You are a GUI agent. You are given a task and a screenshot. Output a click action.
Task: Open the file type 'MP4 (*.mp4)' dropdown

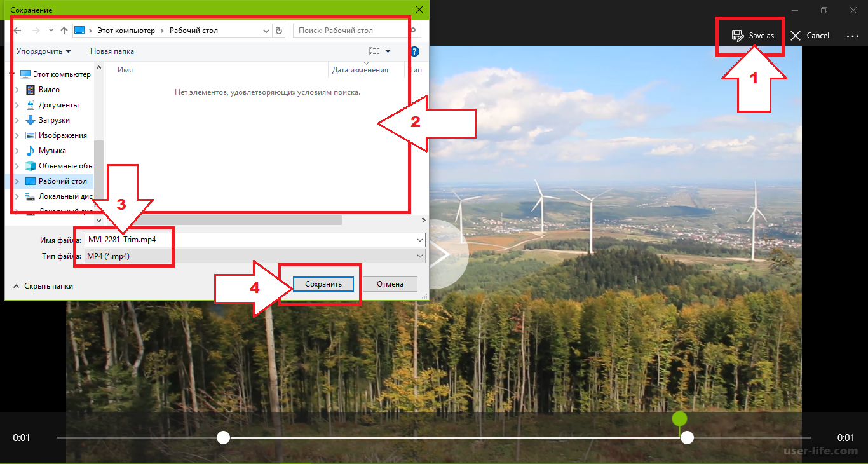tap(255, 256)
